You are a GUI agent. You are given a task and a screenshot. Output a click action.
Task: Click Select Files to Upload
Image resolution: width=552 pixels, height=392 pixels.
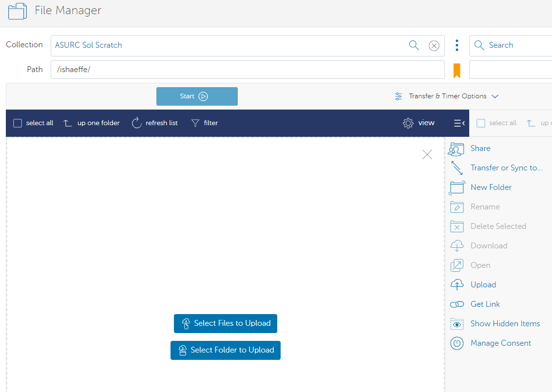click(x=225, y=323)
